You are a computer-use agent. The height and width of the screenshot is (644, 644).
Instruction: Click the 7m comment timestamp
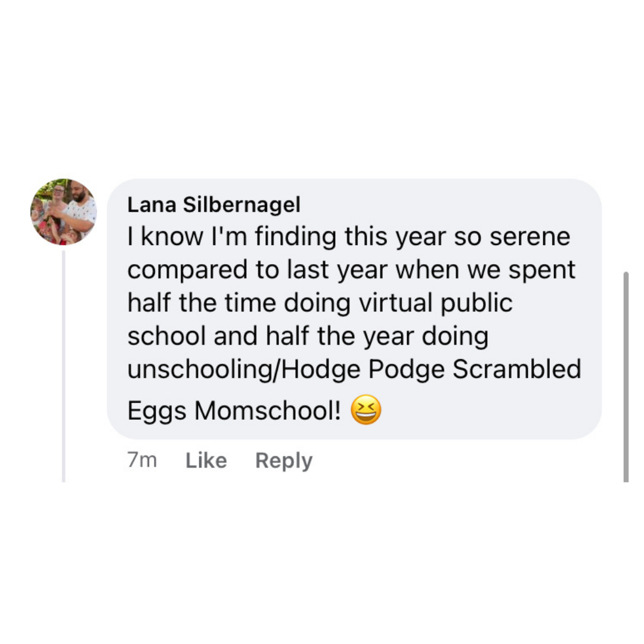coord(142,460)
